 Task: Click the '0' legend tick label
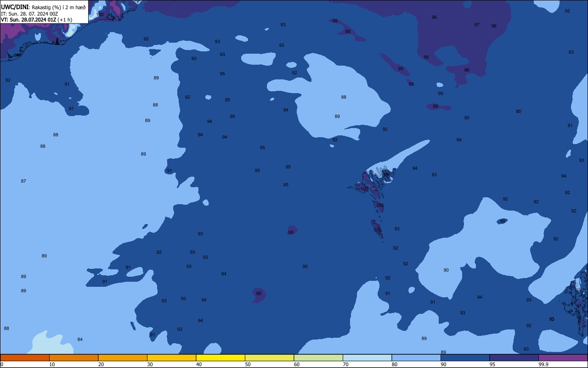pos(2,364)
